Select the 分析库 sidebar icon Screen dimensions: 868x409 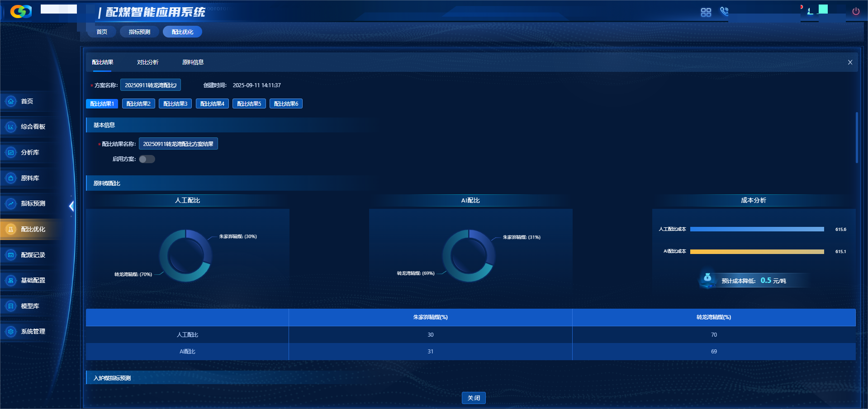tap(11, 153)
